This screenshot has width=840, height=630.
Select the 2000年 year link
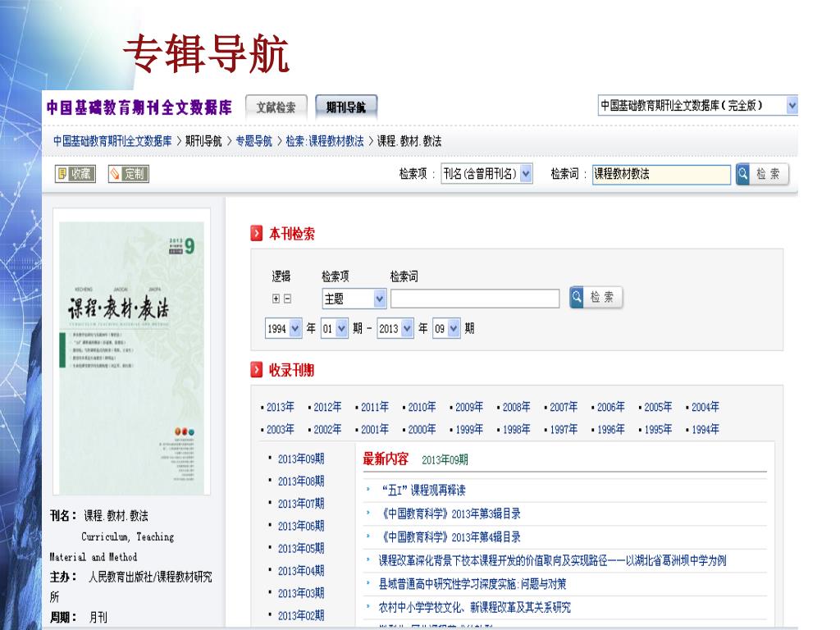(422, 430)
